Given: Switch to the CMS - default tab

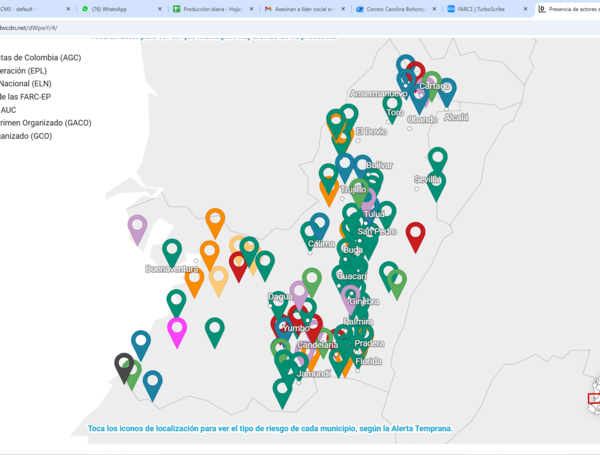Looking at the screenshot, I should [18, 9].
